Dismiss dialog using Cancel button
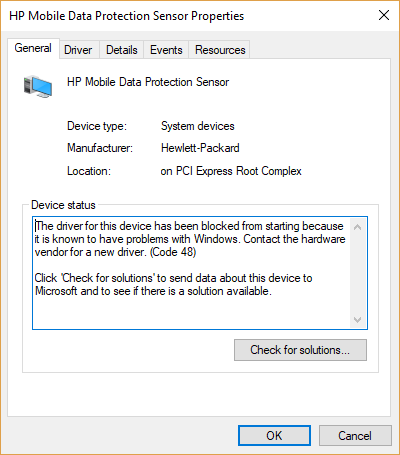Viewport: 400px width, 455px height. pyautogui.click(x=355, y=435)
